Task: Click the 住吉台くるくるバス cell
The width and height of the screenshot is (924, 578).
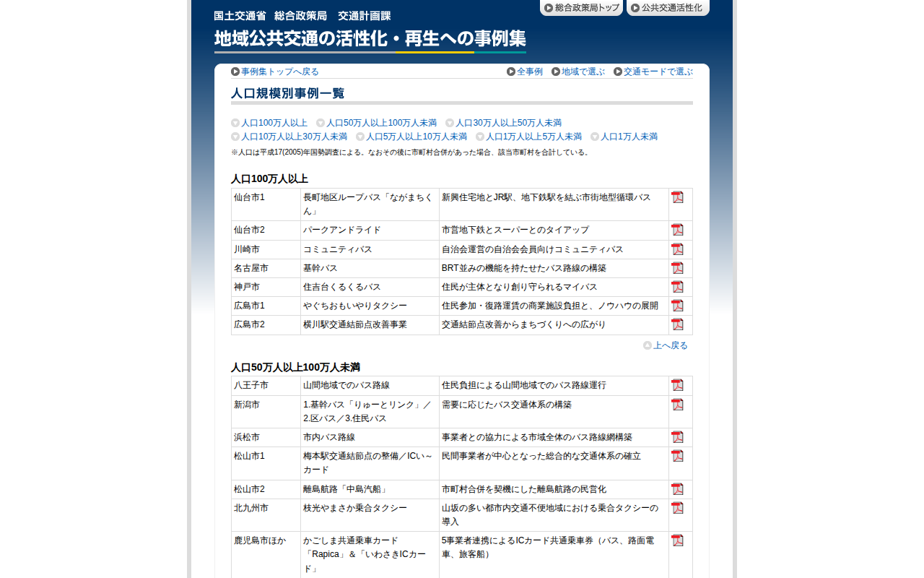Action: click(370, 287)
